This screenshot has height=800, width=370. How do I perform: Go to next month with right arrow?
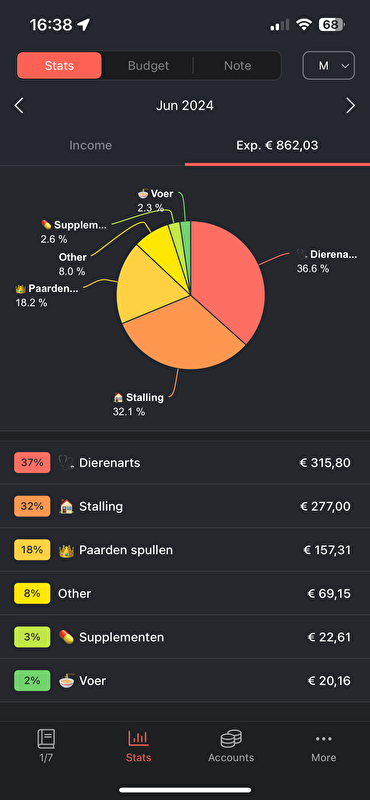pyautogui.click(x=351, y=106)
